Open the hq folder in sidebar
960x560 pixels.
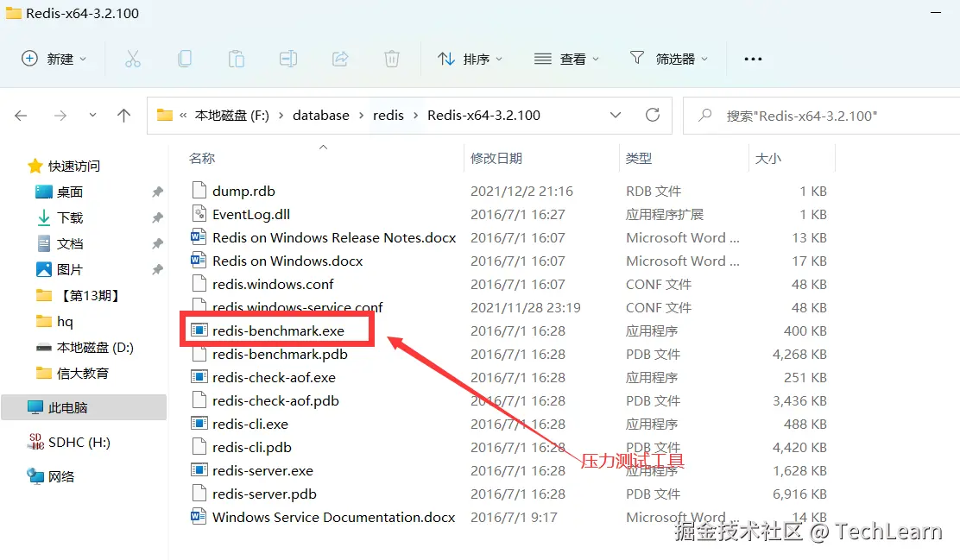[x=54, y=321]
